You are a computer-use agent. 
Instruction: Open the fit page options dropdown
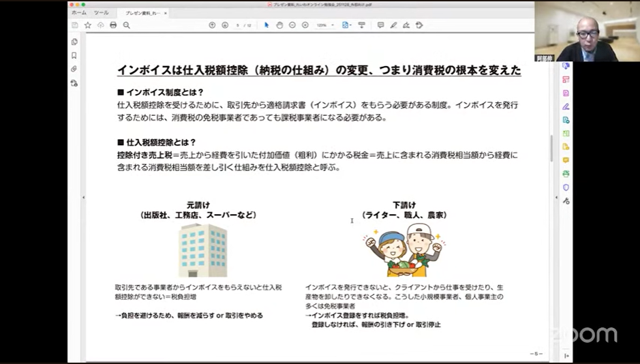346,25
